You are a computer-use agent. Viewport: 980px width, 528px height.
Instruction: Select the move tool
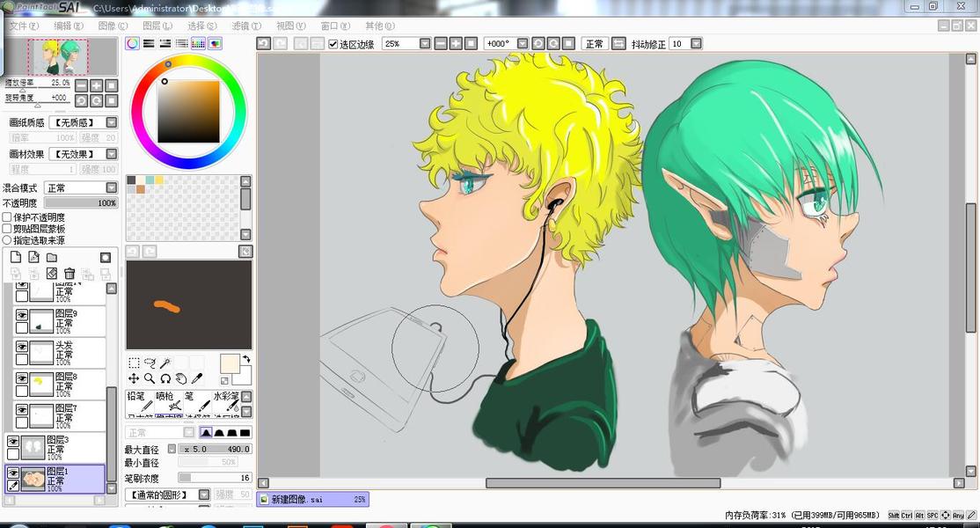pos(134,378)
